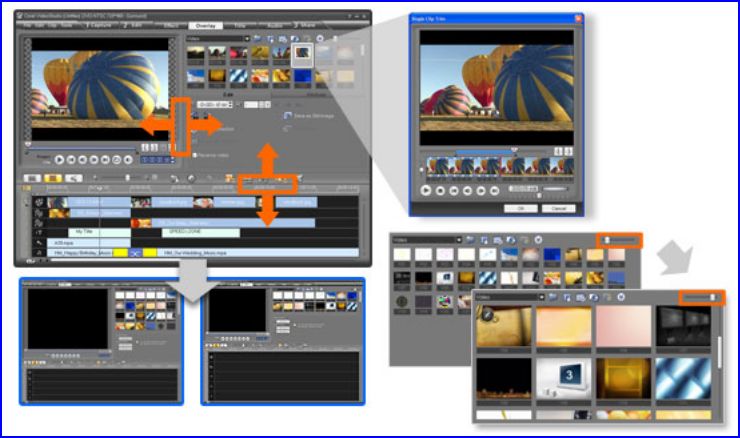The height and width of the screenshot is (438, 740).
Task: Select the monitor with number 3 thumbnail
Action: click(563, 379)
